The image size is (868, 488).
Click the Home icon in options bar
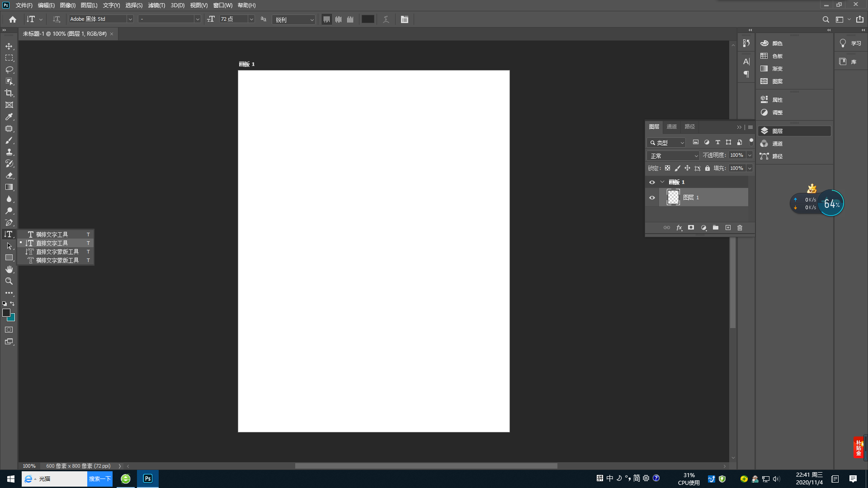pyautogui.click(x=13, y=19)
